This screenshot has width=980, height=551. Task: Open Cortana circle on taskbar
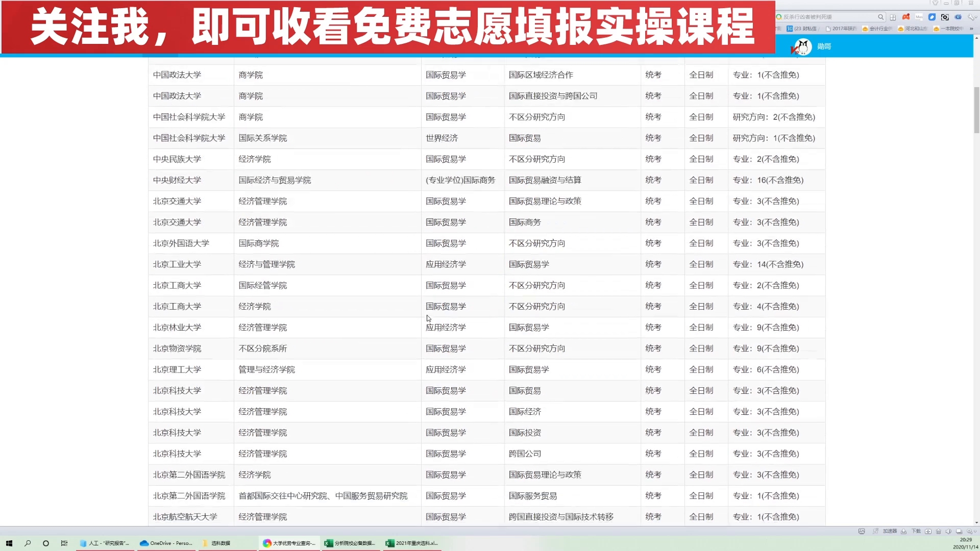[46, 543]
